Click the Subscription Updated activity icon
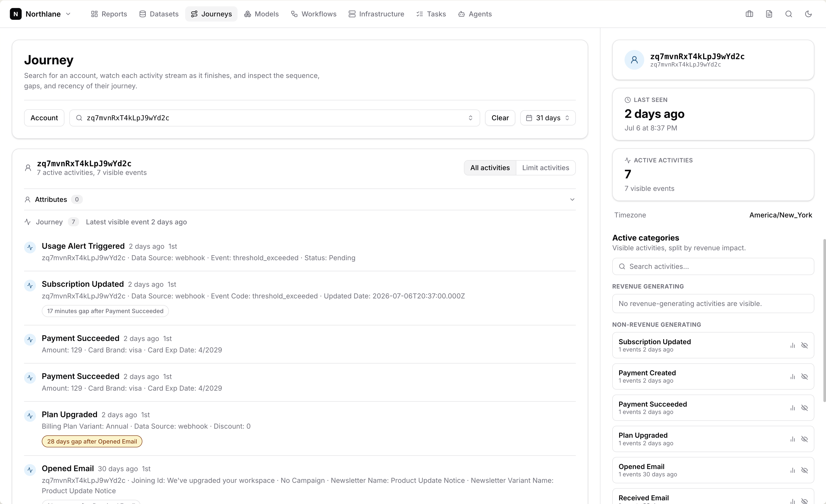 30,285
